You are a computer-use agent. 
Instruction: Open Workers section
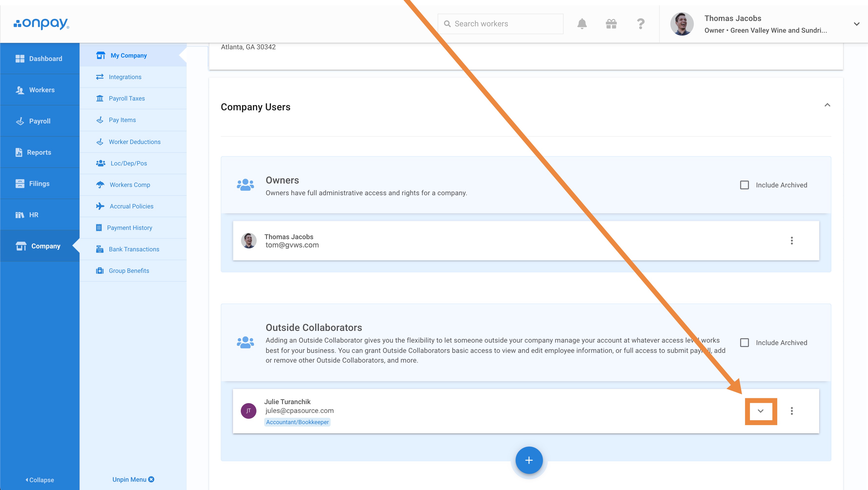click(x=40, y=90)
